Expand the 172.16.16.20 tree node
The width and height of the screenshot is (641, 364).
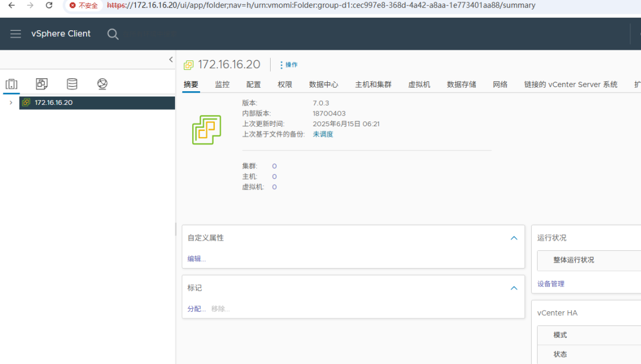(x=11, y=103)
